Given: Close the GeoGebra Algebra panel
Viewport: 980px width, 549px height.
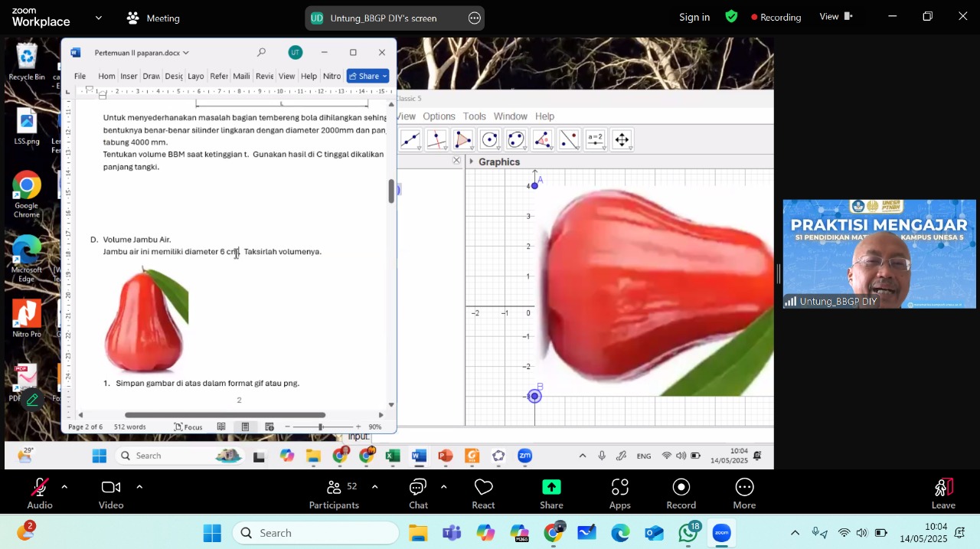Looking at the screenshot, I should click(456, 161).
